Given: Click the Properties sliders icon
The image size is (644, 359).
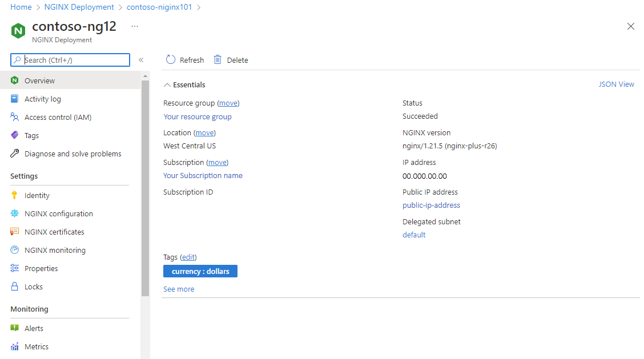Looking at the screenshot, I should (x=15, y=268).
